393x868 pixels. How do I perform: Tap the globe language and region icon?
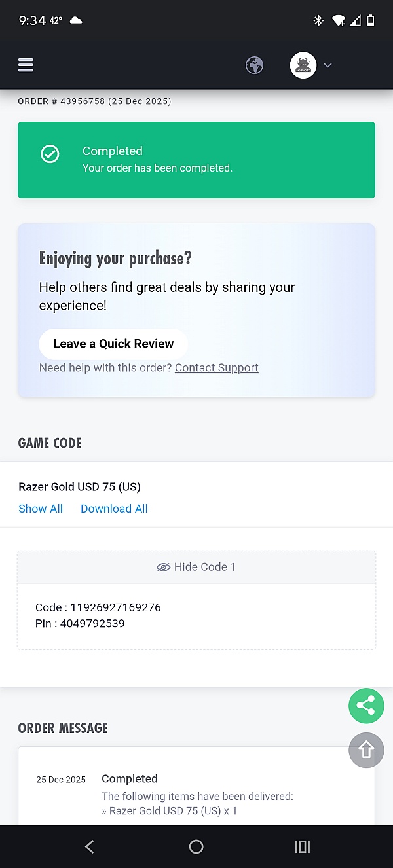254,65
